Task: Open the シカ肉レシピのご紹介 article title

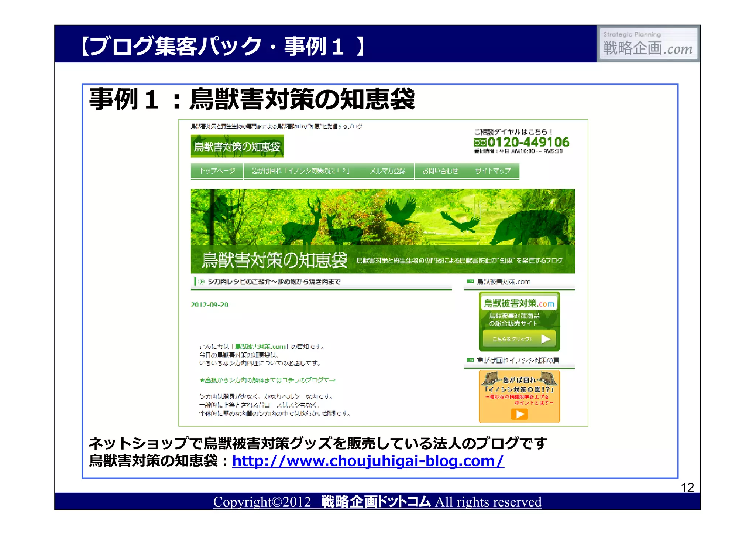Action: click(274, 282)
